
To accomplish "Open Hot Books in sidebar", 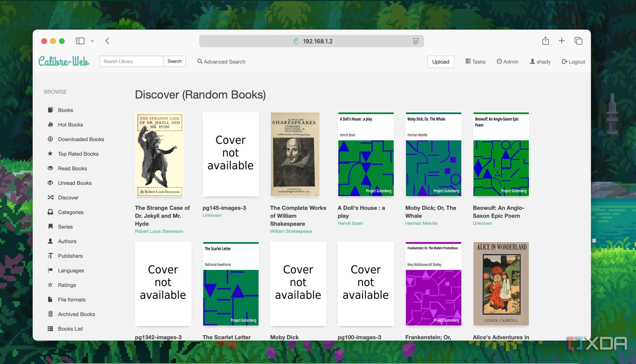I will (70, 125).
